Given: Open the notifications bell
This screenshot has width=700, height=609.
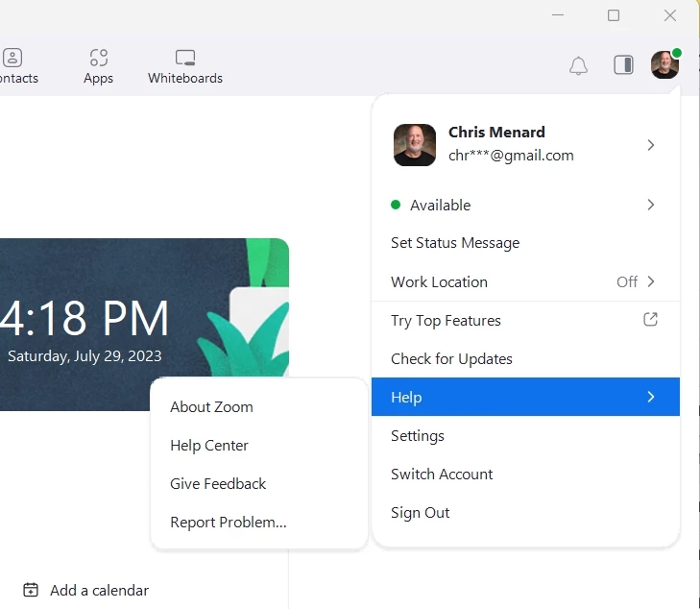Looking at the screenshot, I should [x=578, y=65].
